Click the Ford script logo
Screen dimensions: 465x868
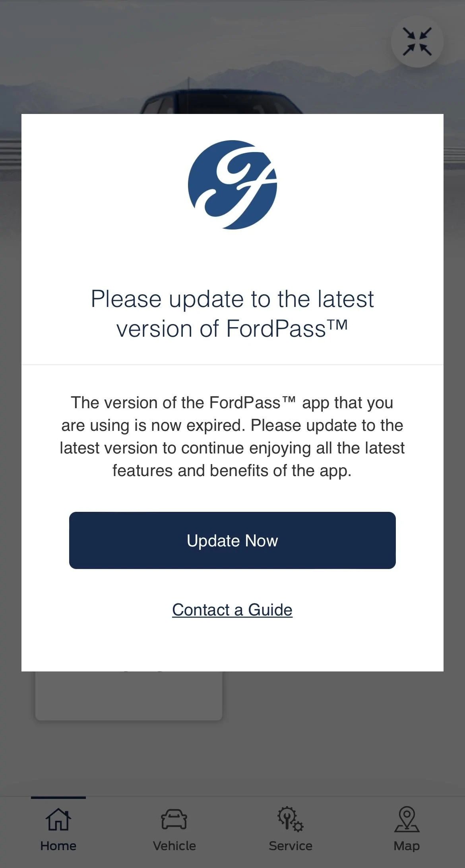pos(232,185)
